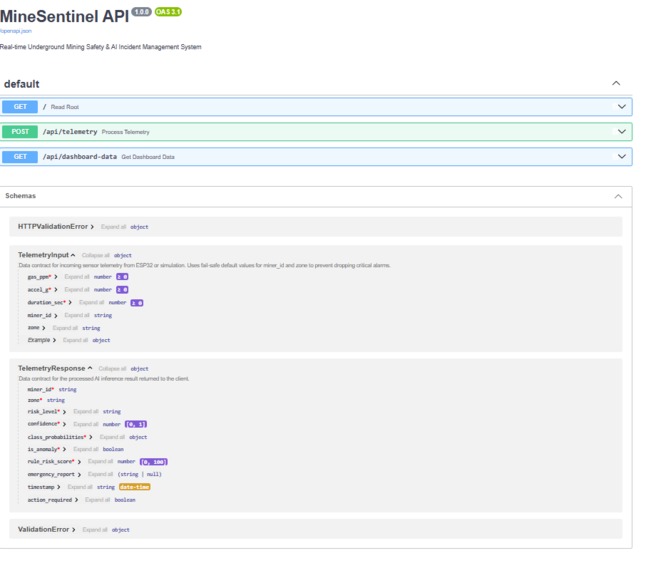Click Expand all beside gas_ppm
This screenshot has width=651, height=573.
tap(77, 277)
